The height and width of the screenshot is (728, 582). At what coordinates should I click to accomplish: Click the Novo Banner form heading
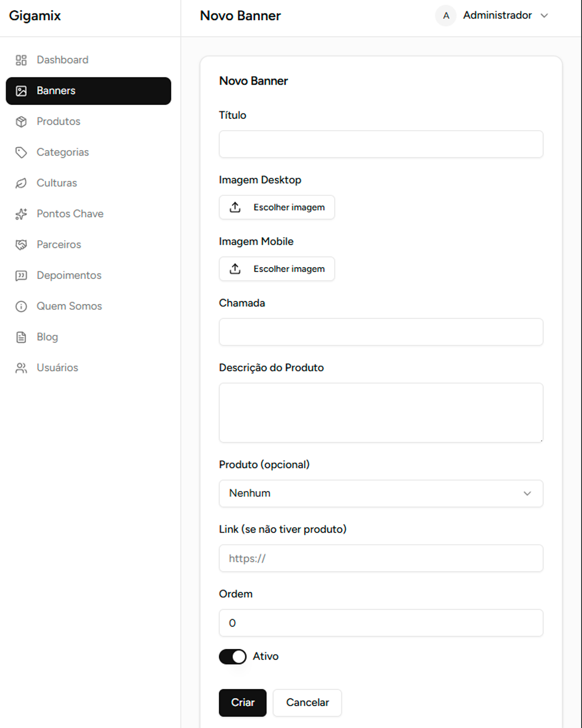[x=254, y=81]
